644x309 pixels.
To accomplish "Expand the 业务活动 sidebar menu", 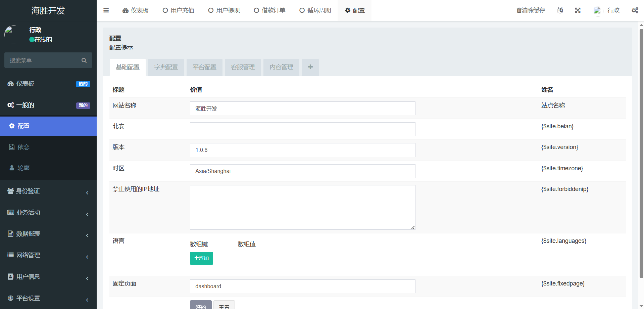I will [x=48, y=213].
